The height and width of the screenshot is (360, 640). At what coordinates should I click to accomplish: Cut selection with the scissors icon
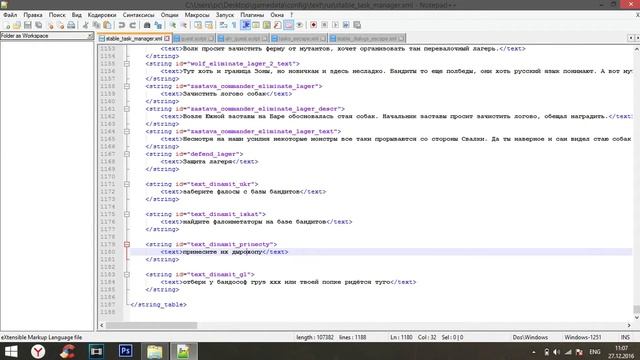(x=85, y=25)
